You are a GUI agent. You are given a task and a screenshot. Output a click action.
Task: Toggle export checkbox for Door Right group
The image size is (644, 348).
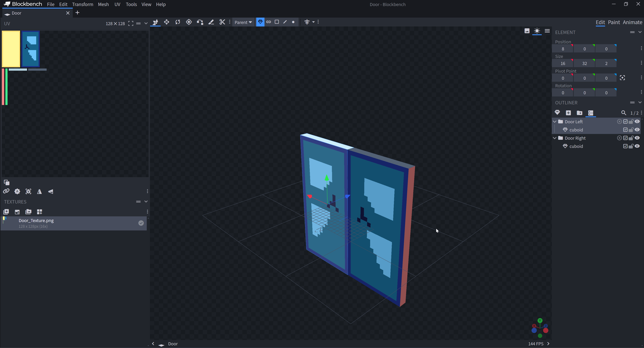626,138
